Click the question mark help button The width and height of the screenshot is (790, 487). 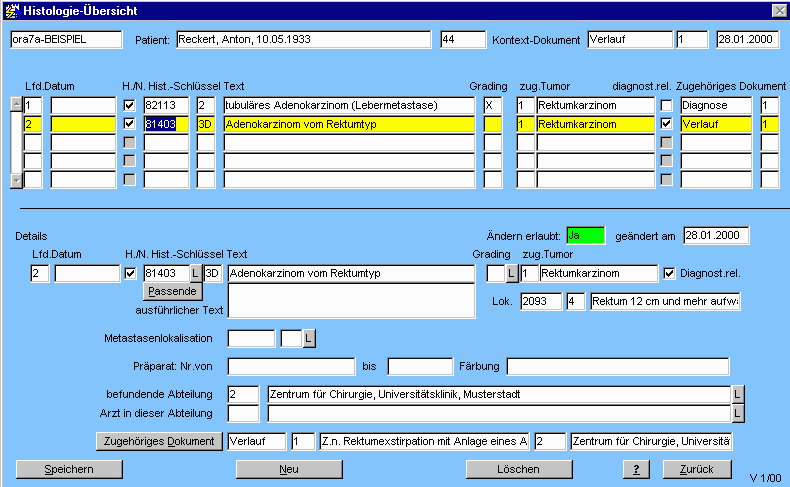(x=634, y=469)
